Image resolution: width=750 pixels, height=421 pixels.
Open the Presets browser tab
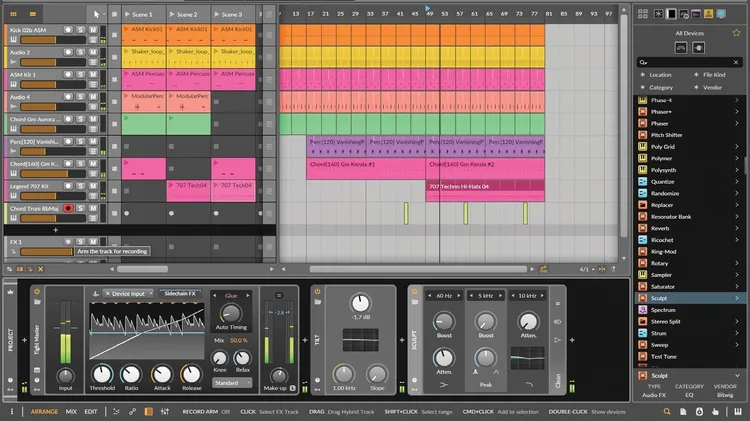[684, 14]
